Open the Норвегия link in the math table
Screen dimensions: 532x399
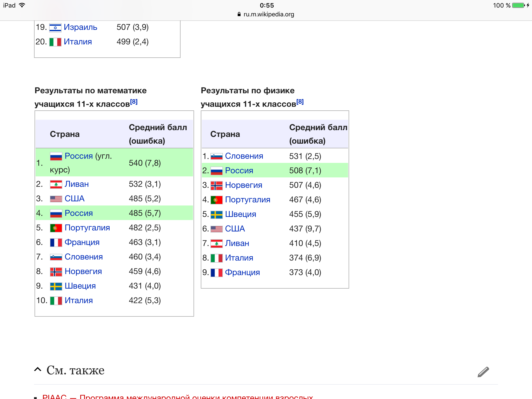click(83, 271)
